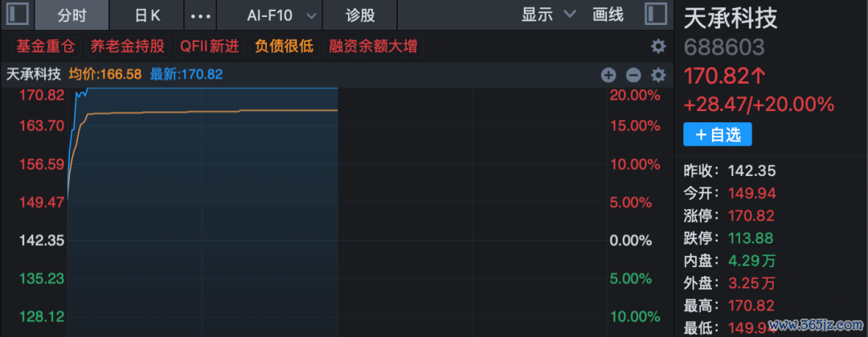This screenshot has height=337, width=868.
Task: Open chart settings gear icon
Action: tap(658, 75)
